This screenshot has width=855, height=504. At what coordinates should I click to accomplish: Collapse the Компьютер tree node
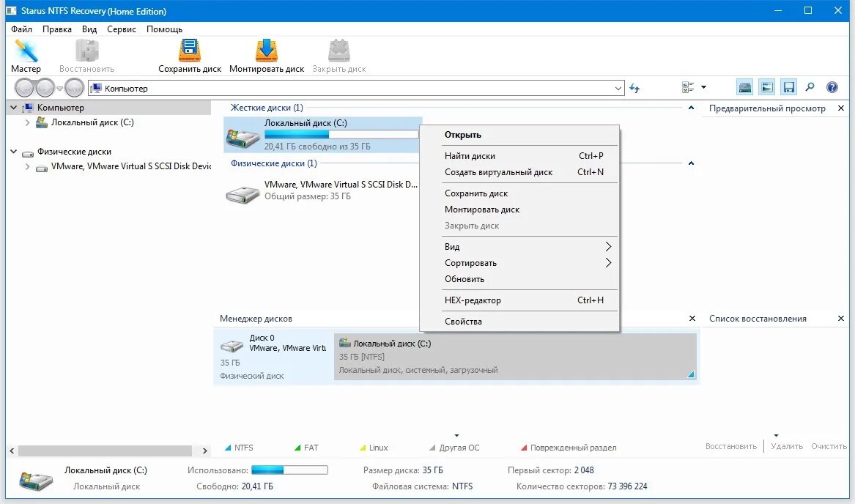pos(14,108)
